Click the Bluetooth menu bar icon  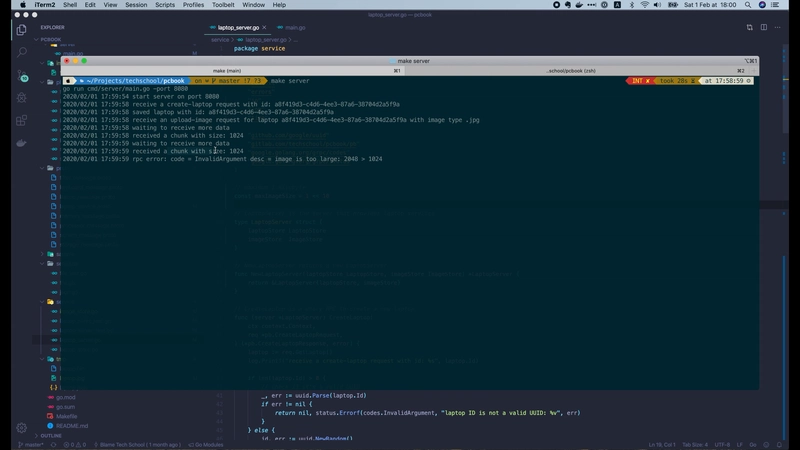pos(632,5)
